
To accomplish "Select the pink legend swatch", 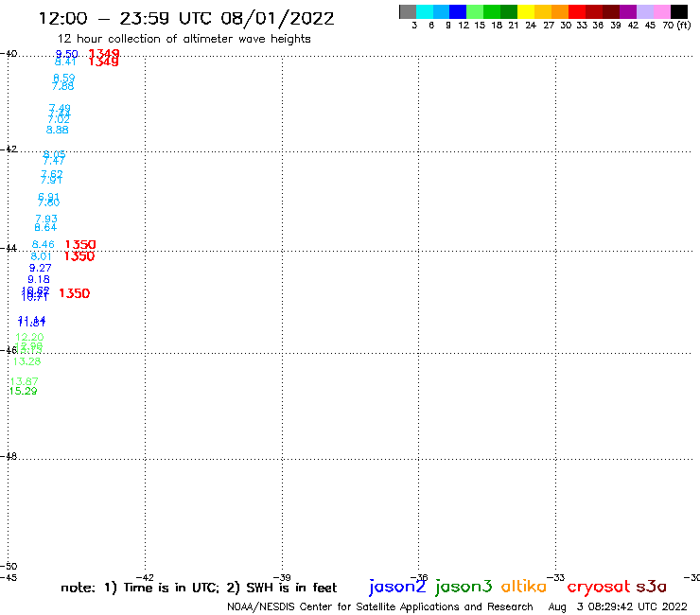I will tap(661, 11).
